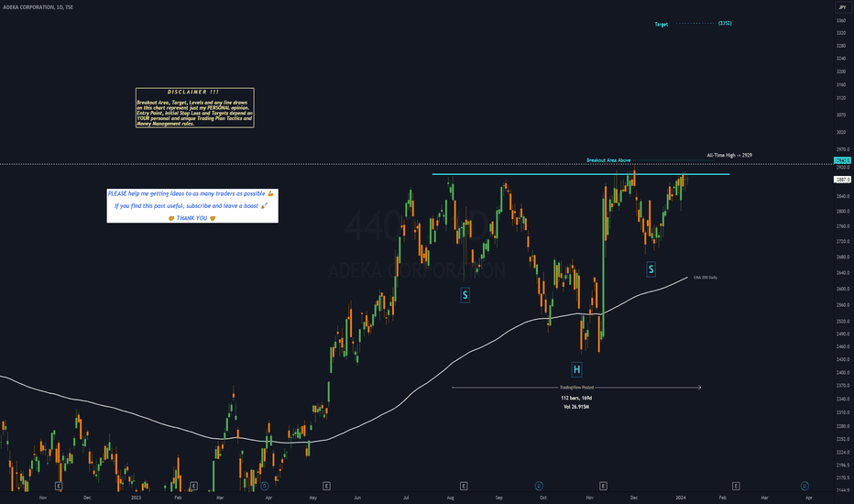Viewport: 854px width, 504px height.
Task: Click the (3352) target price value
Action: pos(725,24)
